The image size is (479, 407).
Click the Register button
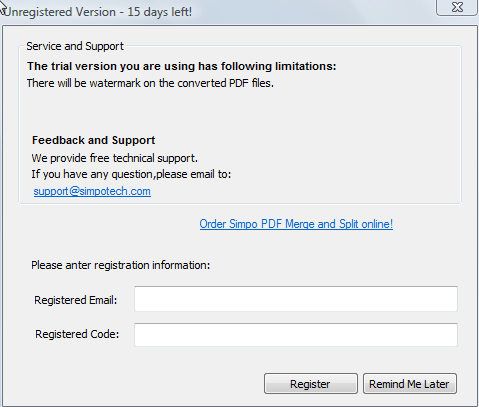(x=311, y=384)
